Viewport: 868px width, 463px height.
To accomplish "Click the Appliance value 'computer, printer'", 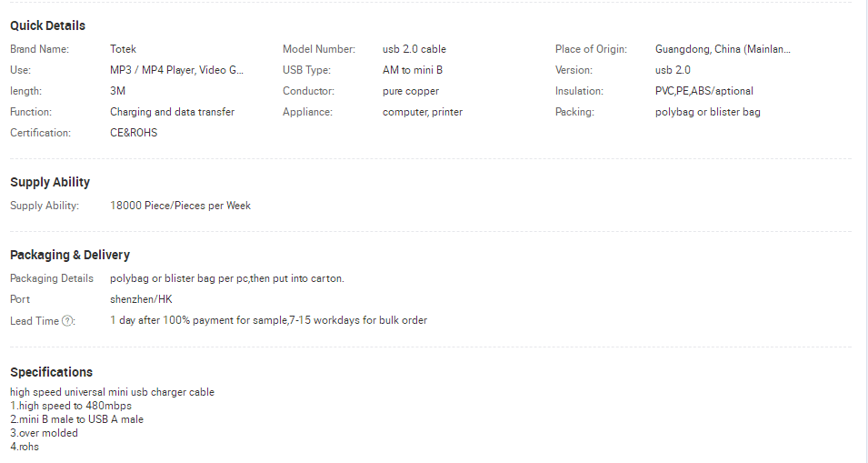I will pyautogui.click(x=423, y=112).
